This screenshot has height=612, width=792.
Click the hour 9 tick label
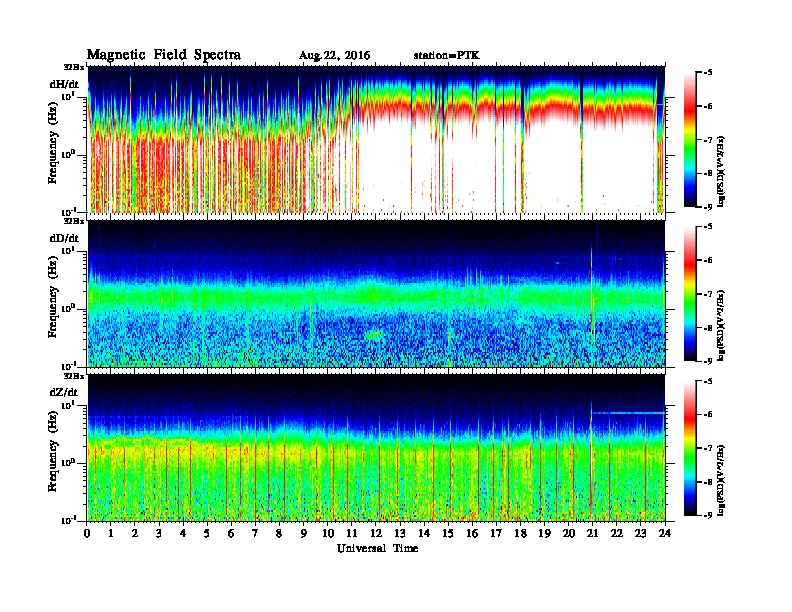click(x=304, y=534)
